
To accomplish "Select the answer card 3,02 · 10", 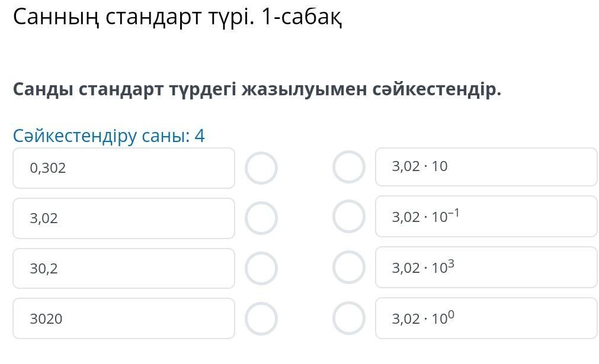I will [x=486, y=167].
